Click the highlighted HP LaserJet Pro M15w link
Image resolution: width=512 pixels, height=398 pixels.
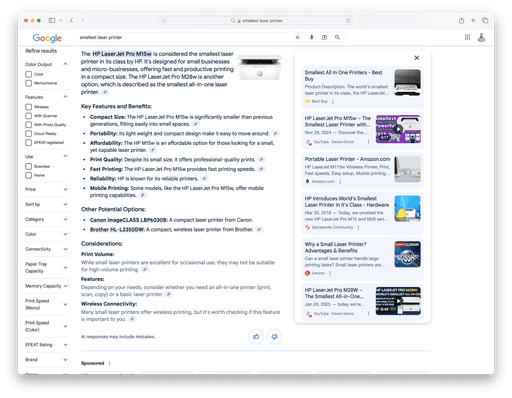pyautogui.click(x=122, y=54)
